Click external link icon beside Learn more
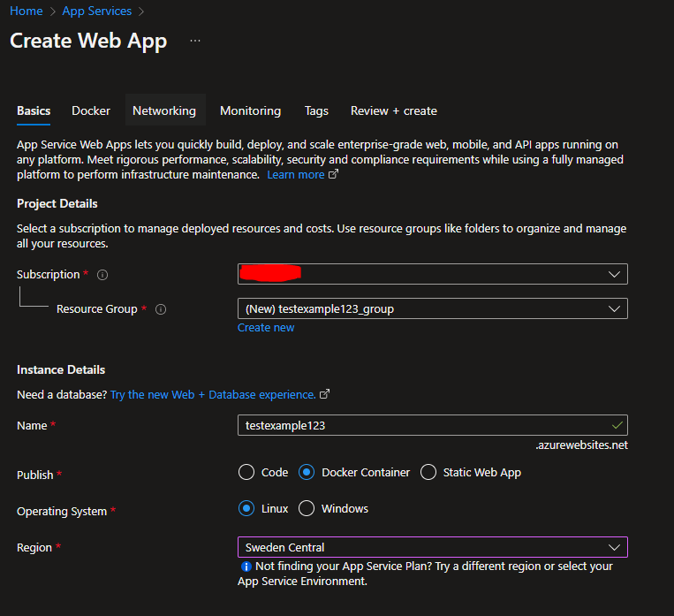The height and width of the screenshot is (616, 674). click(x=333, y=175)
